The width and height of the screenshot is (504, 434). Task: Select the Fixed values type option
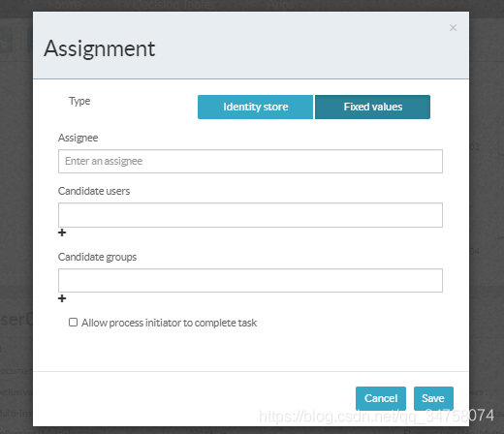(x=372, y=107)
